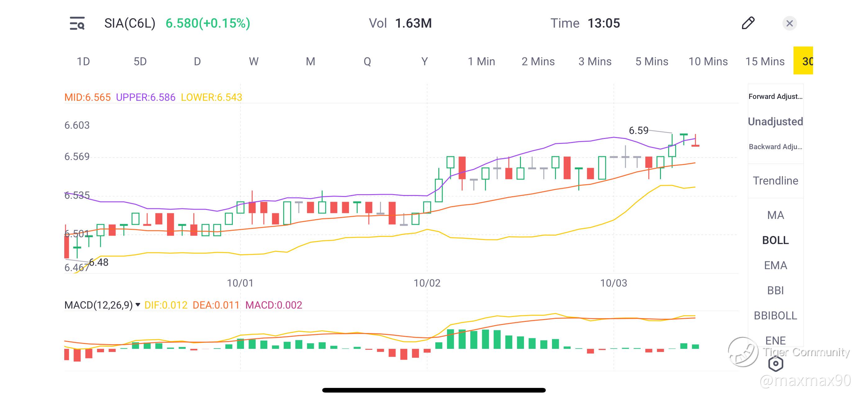Viewport: 868px width, 400px height.
Task: Switch indicator to MA
Action: [x=775, y=215]
